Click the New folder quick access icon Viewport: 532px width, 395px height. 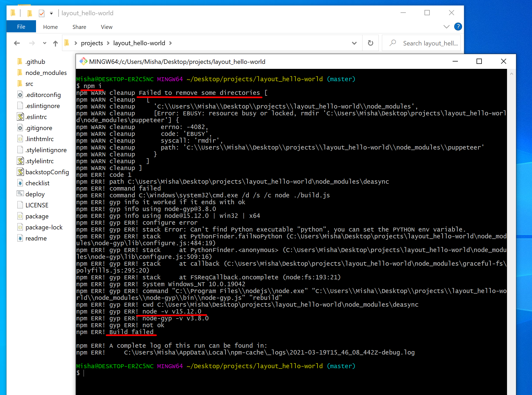(x=29, y=13)
